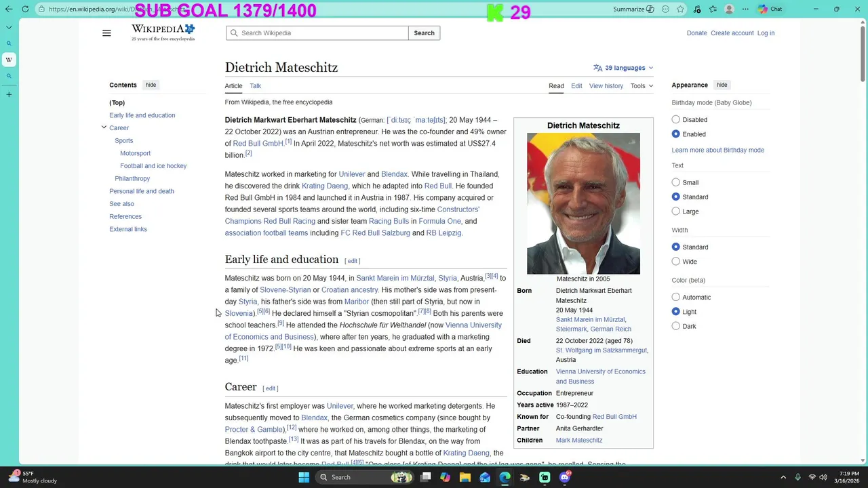The image size is (868, 488).
Task: Click edit link beside Career heading
Action: click(271, 388)
